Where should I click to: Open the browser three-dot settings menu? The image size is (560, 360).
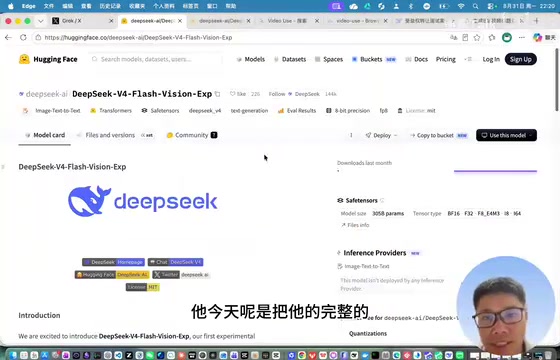tap(522, 38)
